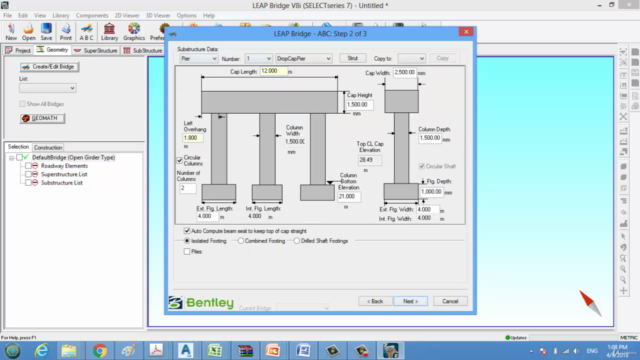Open Internet Explorer from taskbar
640x360 pixels.
41,351
